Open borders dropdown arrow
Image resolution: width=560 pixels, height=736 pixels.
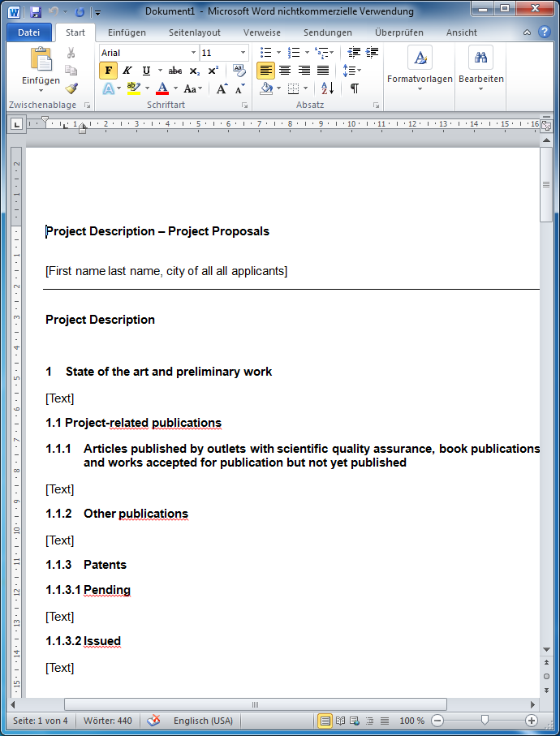(x=306, y=88)
